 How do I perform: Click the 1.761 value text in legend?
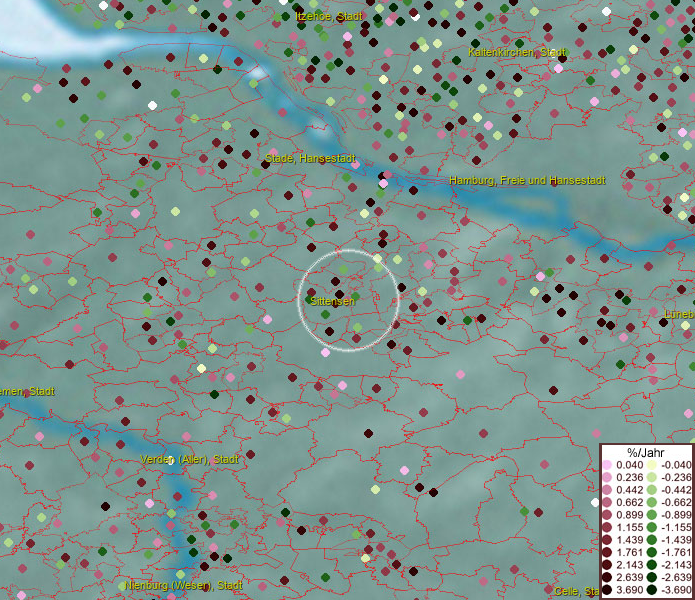(629, 553)
